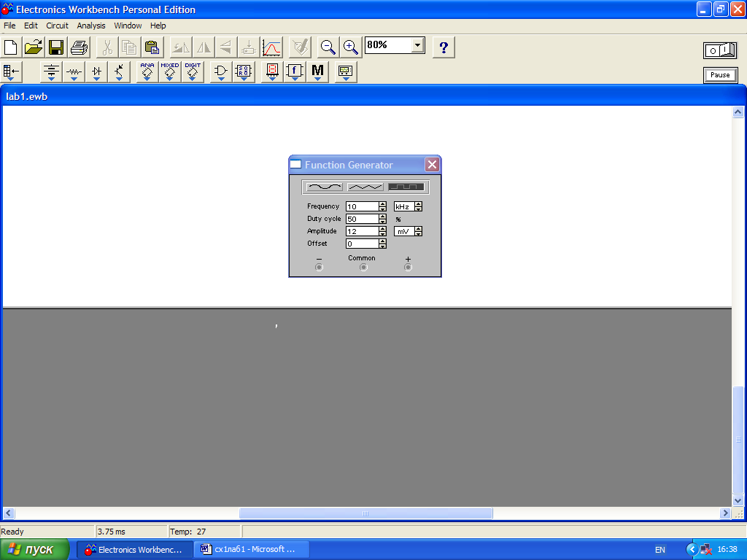Open the Circuit menu
The width and height of the screenshot is (747, 560).
57,26
